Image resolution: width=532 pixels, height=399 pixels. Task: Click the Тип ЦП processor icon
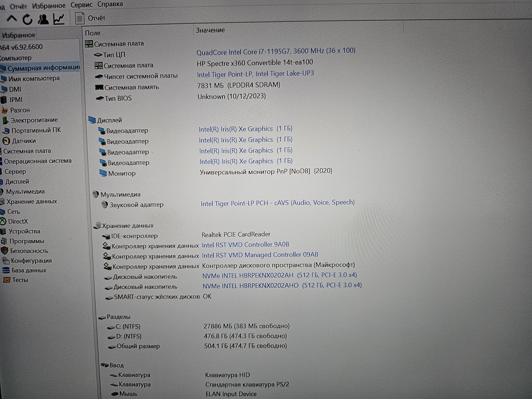point(98,55)
